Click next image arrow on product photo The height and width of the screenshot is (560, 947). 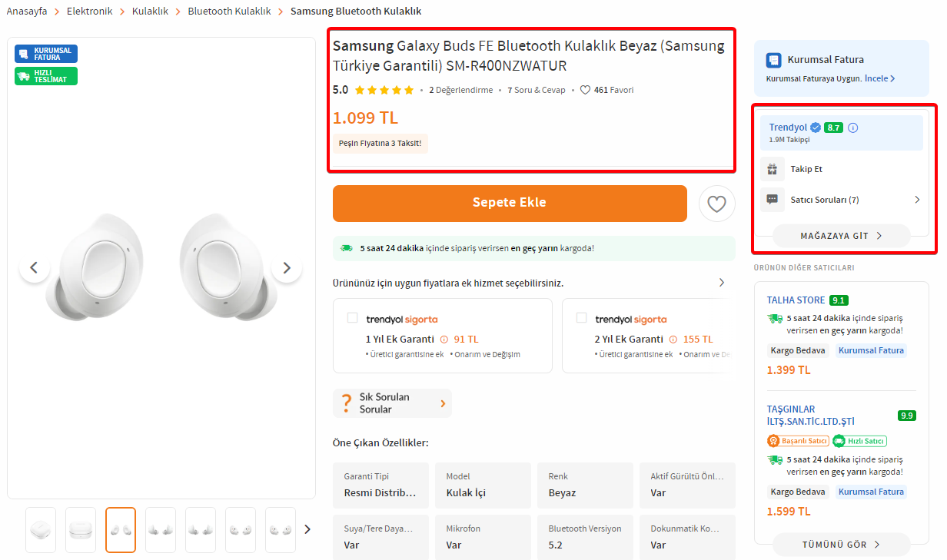pyautogui.click(x=287, y=268)
